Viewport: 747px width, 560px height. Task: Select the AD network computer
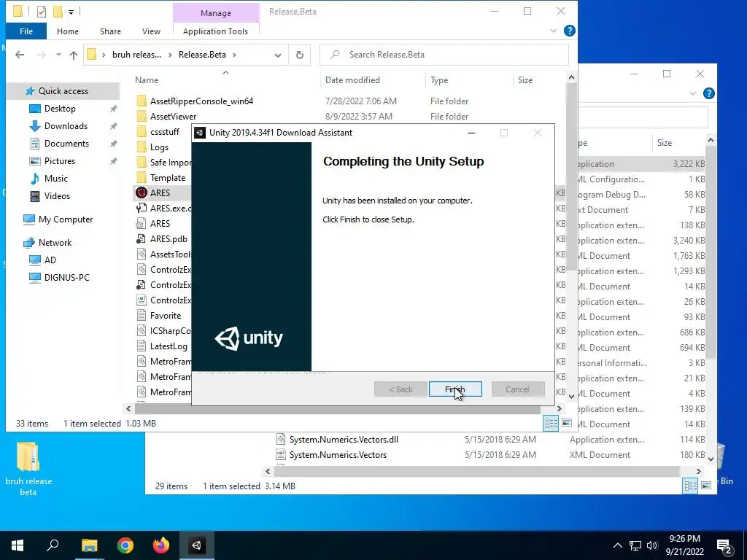[x=50, y=260]
